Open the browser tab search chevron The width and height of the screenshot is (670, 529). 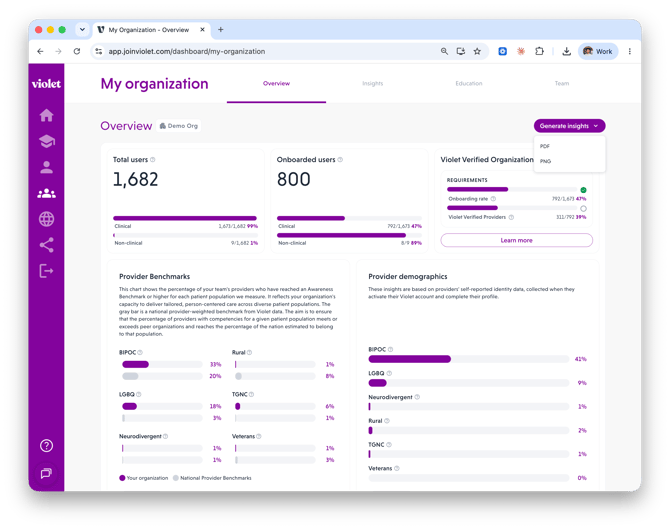[82, 29]
